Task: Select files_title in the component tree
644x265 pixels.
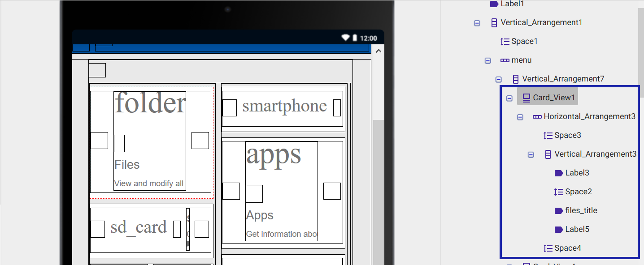Action: 581,210
